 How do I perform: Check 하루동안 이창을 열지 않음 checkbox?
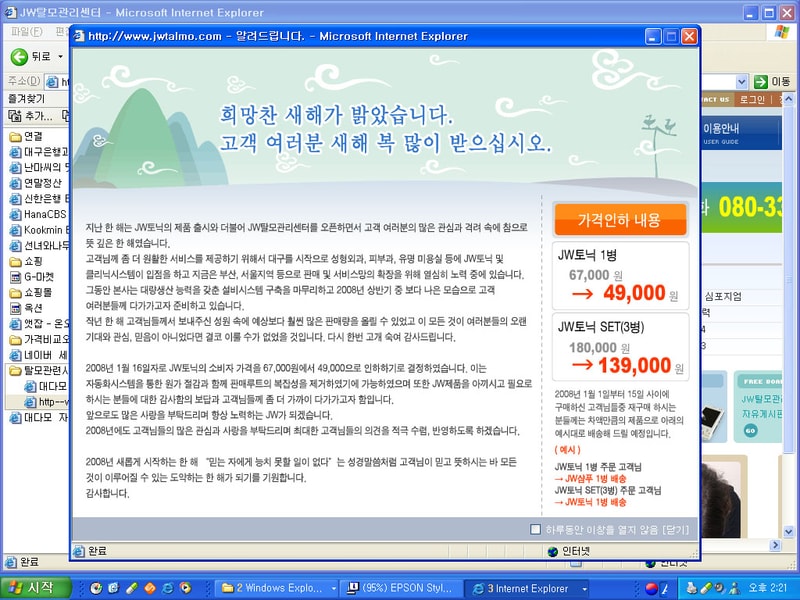click(x=535, y=530)
